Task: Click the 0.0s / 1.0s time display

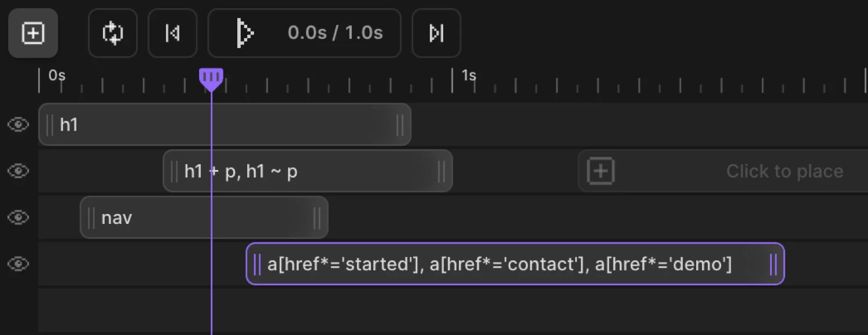Action: click(x=337, y=33)
